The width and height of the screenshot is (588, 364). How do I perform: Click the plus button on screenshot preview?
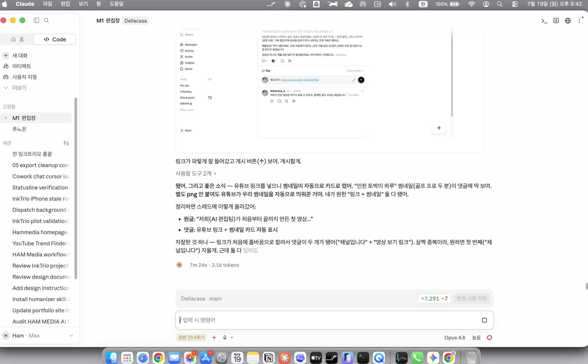click(439, 128)
